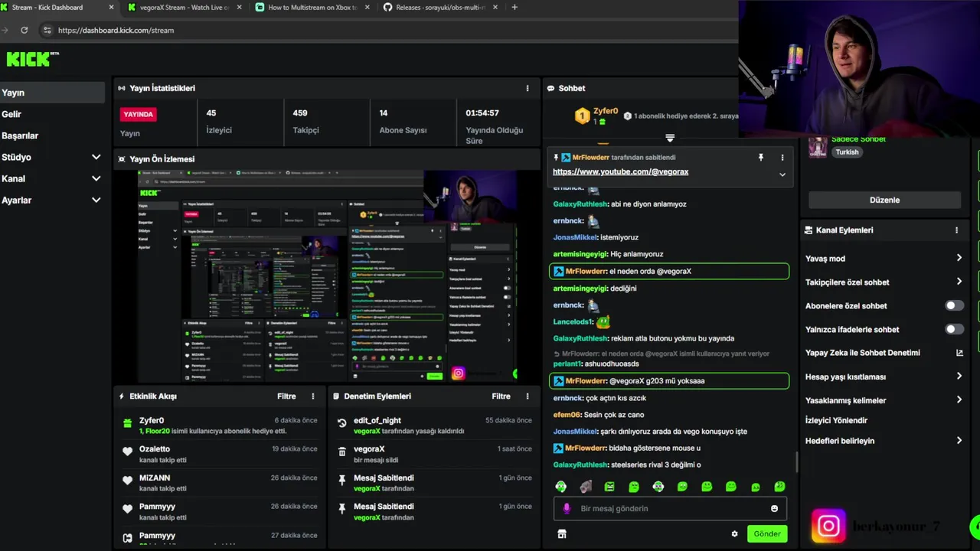Click İzleyici Yönlendir option
The image size is (980, 551).
point(836,420)
